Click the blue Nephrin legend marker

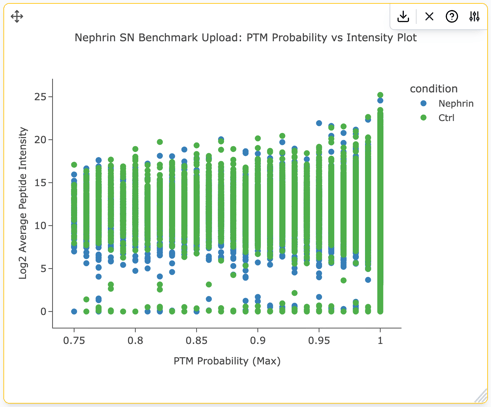(423, 103)
